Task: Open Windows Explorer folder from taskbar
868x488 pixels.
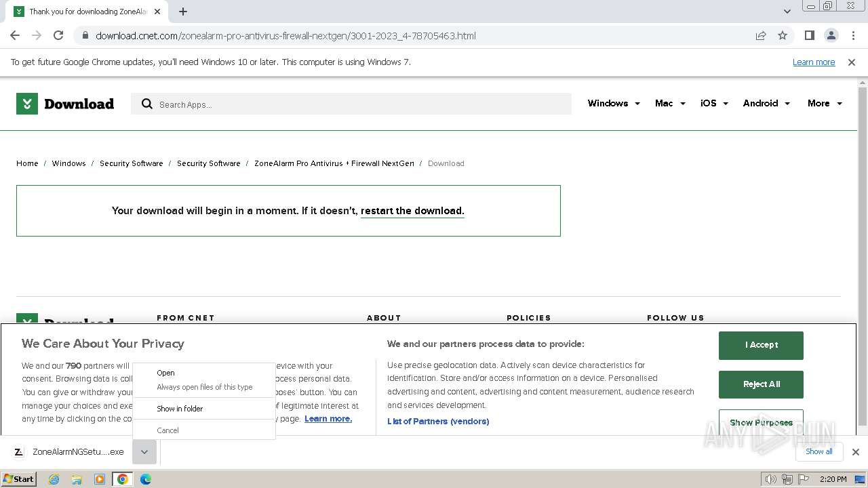Action: tap(77, 479)
